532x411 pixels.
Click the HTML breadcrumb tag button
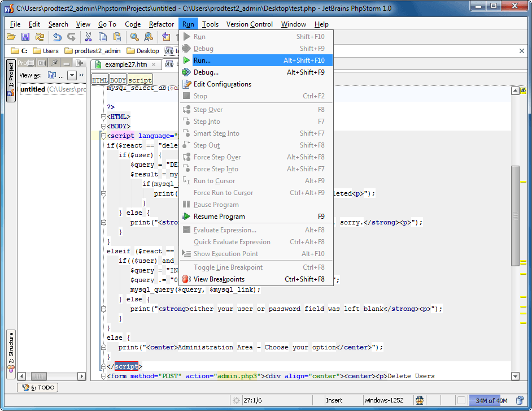pos(100,80)
